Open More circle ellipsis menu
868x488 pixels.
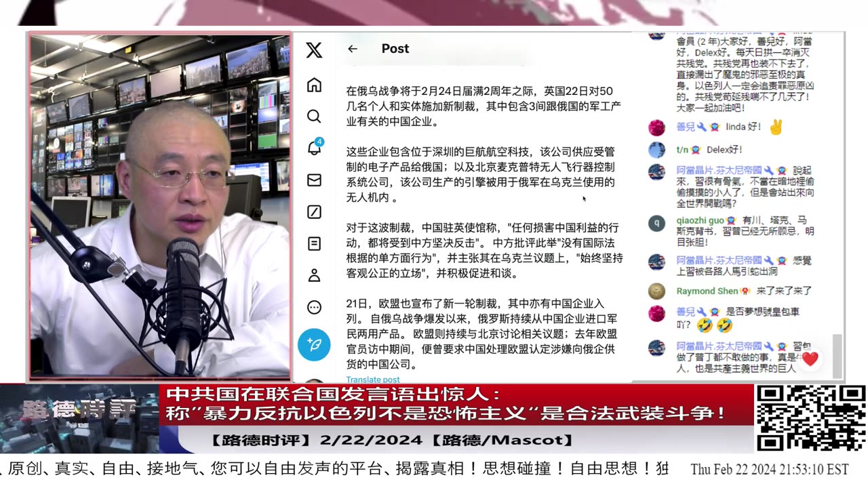point(314,308)
